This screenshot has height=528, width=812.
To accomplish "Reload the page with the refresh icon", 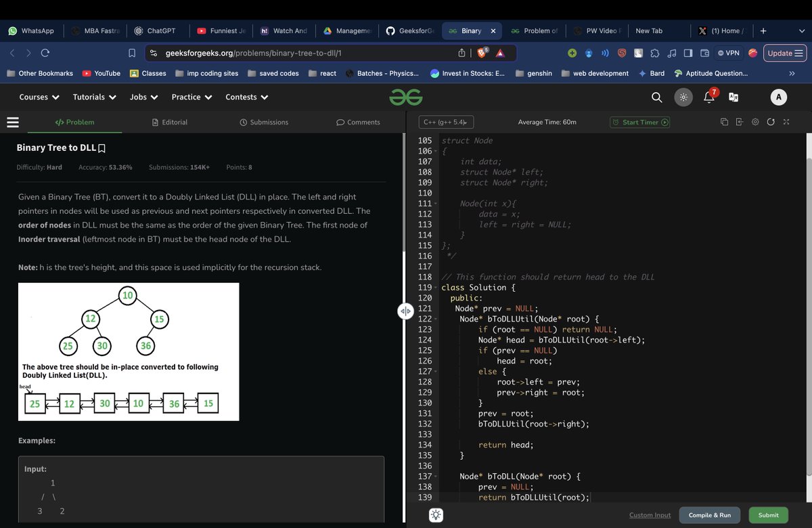I will click(x=45, y=53).
